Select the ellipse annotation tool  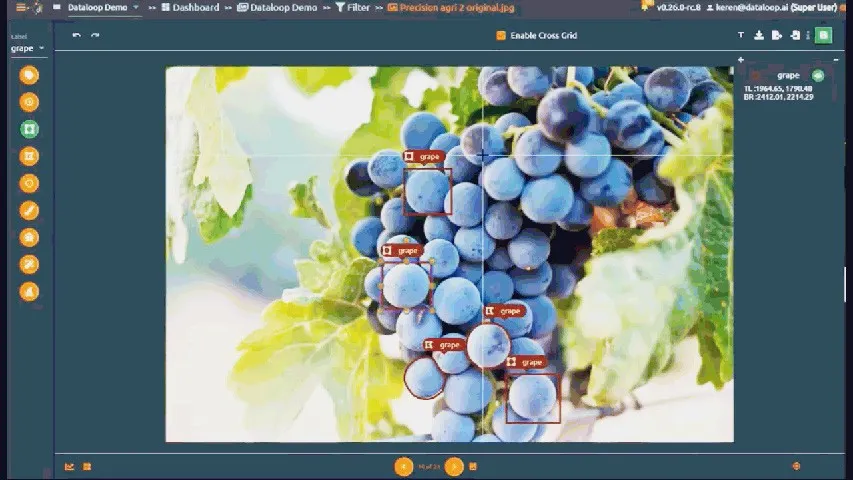[x=29, y=183]
